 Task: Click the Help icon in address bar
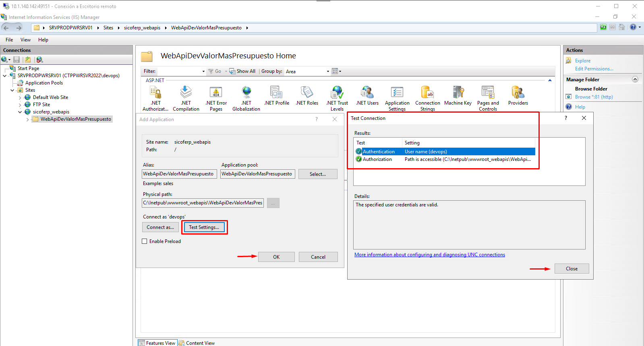[x=633, y=27]
